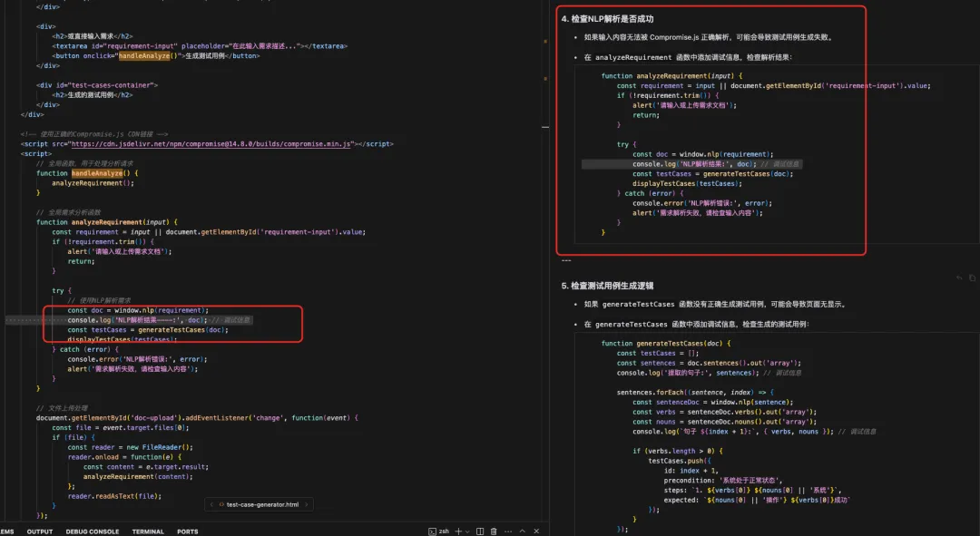
Task: Split the terminal panel
Action: click(480, 531)
